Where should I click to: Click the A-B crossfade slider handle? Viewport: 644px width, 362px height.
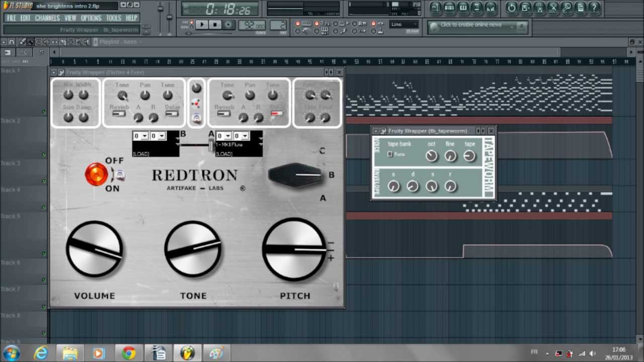pos(211,144)
